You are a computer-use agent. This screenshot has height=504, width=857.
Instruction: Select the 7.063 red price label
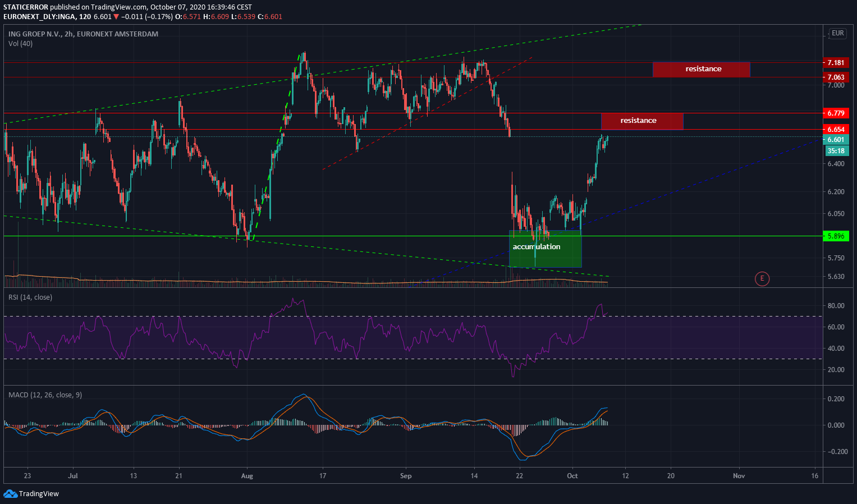click(x=836, y=77)
